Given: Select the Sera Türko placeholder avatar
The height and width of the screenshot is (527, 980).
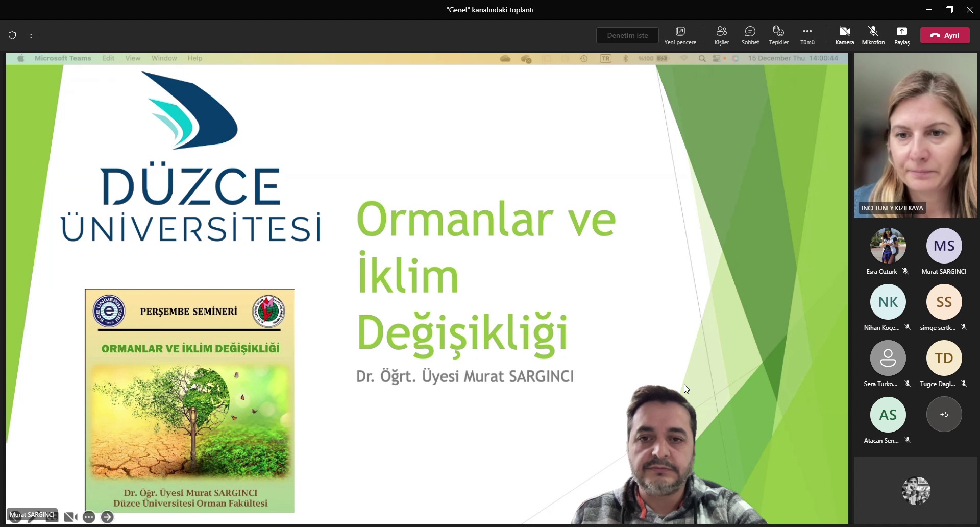Looking at the screenshot, I should click(x=888, y=358).
